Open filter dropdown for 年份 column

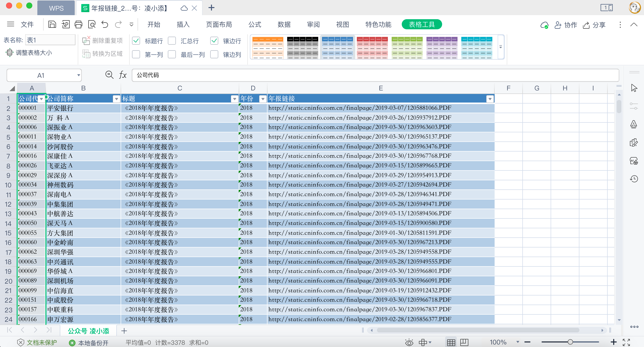263,99
